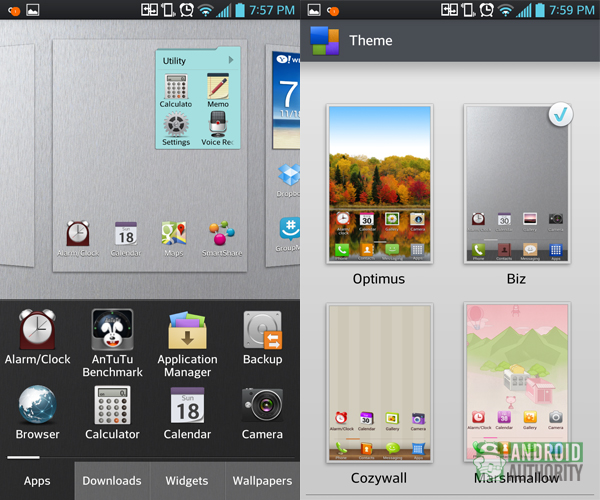Select the Optimus theme thumbnail

tap(379, 184)
